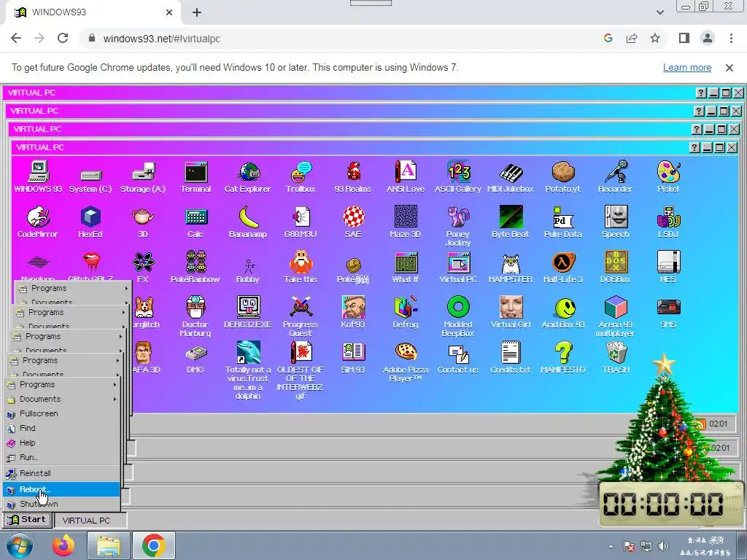Click the volume speaker tray icon
The width and height of the screenshot is (747, 560).
[662, 546]
